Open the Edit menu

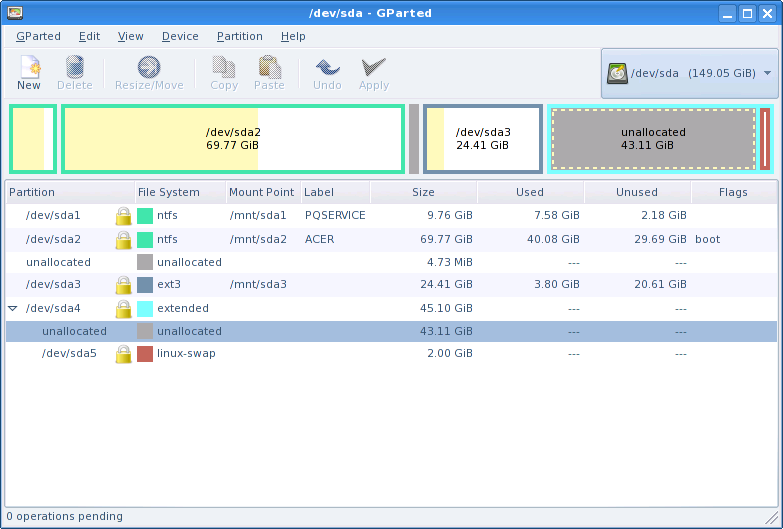pyautogui.click(x=89, y=36)
